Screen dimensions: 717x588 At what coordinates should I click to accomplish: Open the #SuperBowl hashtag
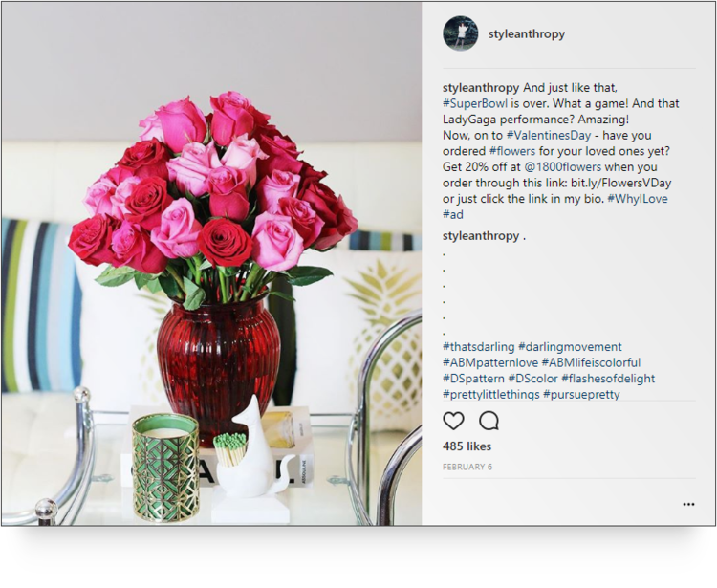coord(475,103)
